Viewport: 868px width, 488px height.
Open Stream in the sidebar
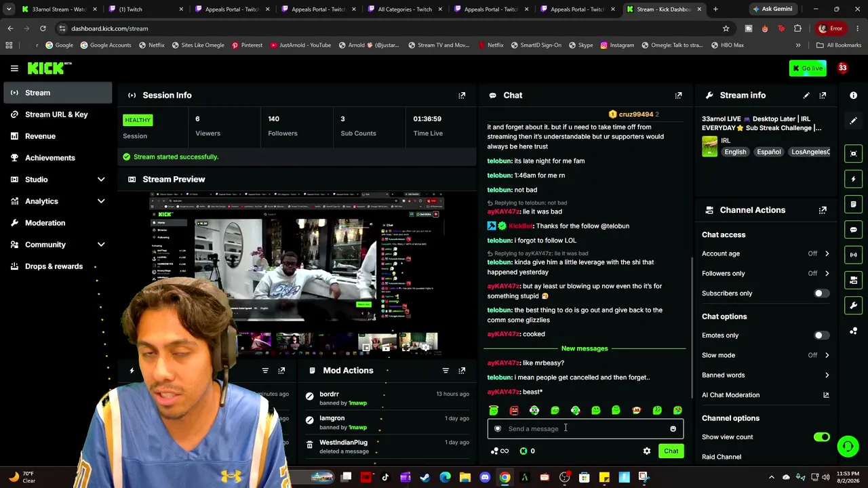tap(58, 93)
